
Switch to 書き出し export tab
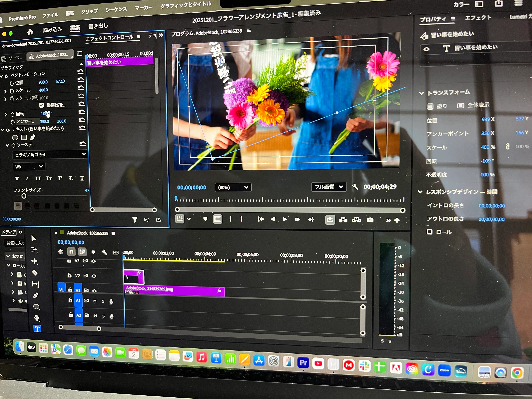[98, 26]
